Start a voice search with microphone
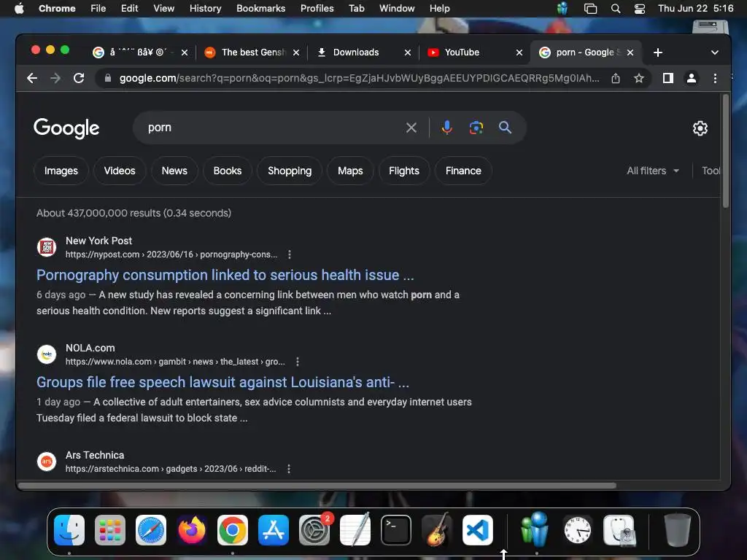Viewport: 747px width, 560px height. (x=447, y=128)
